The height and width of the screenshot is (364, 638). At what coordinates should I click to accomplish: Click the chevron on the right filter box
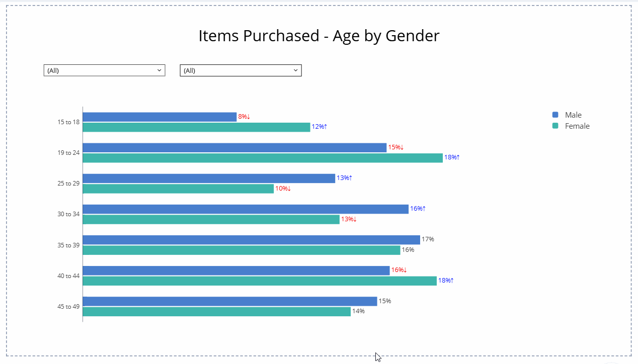click(295, 70)
